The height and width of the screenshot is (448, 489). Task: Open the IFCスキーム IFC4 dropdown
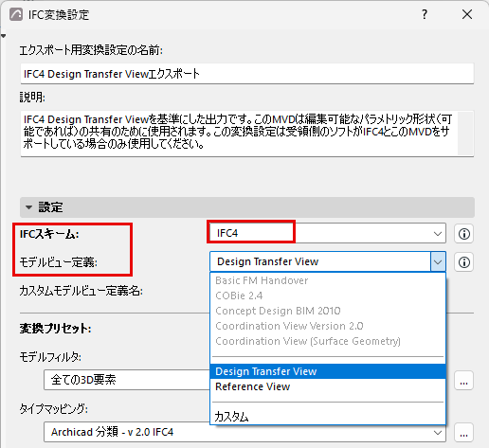pyautogui.click(x=328, y=233)
